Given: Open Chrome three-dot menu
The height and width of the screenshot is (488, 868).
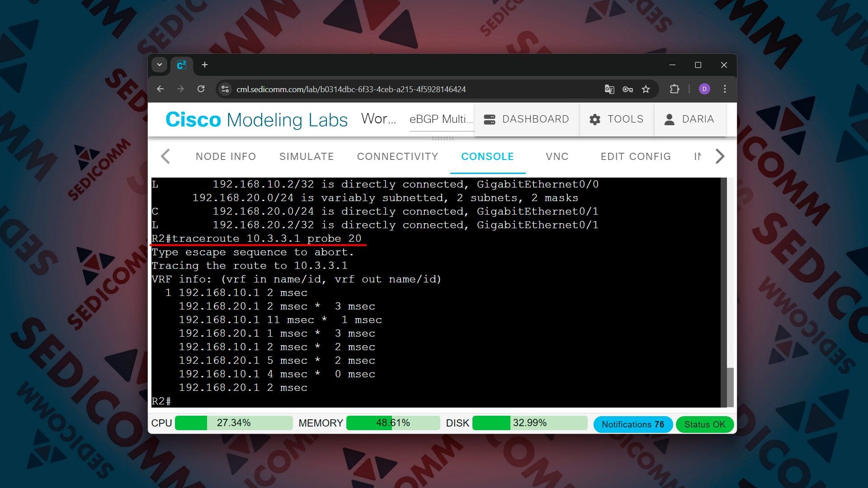Looking at the screenshot, I should [725, 89].
